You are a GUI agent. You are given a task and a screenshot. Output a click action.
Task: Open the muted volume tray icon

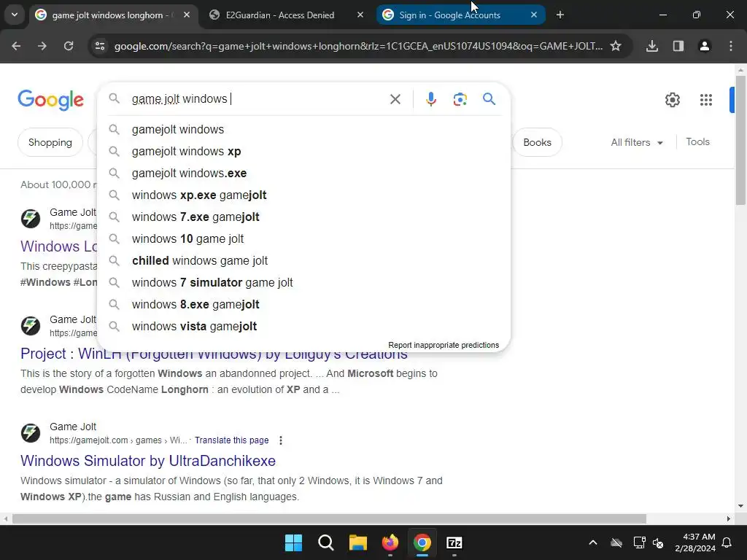tap(658, 542)
